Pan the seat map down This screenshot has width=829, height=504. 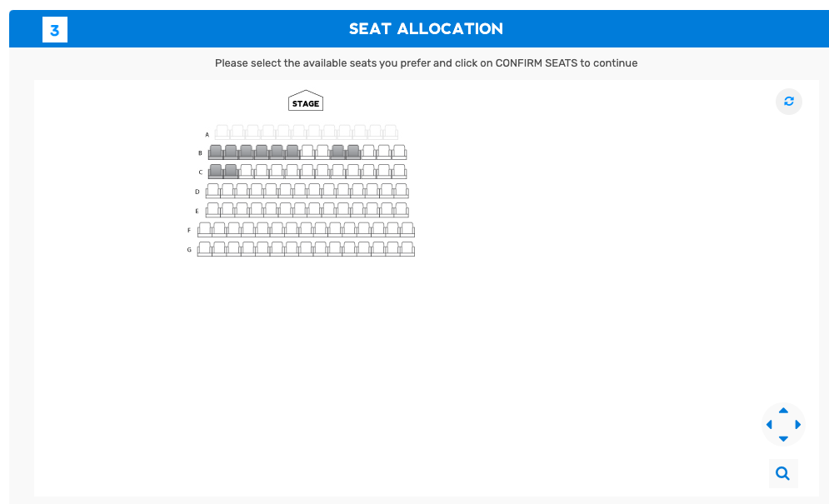tap(783, 438)
